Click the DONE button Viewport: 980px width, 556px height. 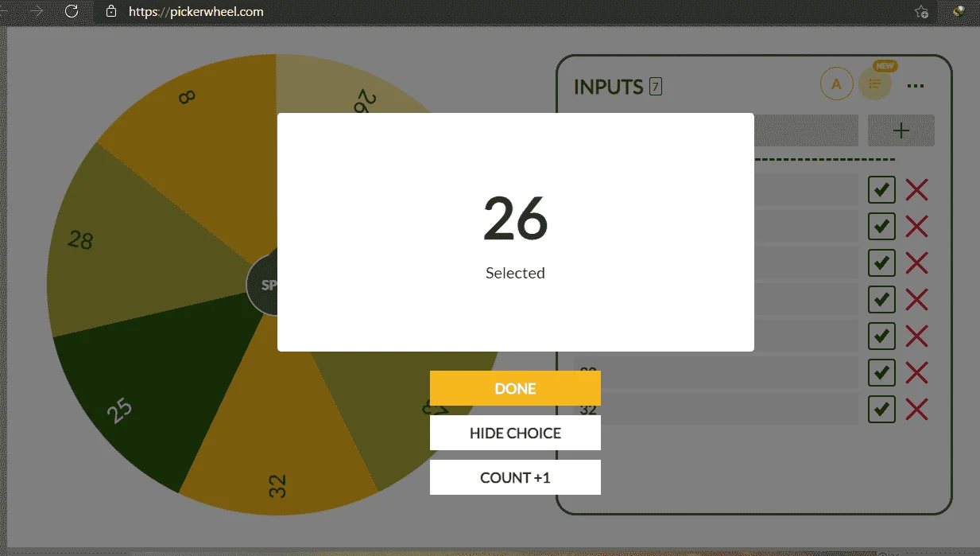[515, 388]
